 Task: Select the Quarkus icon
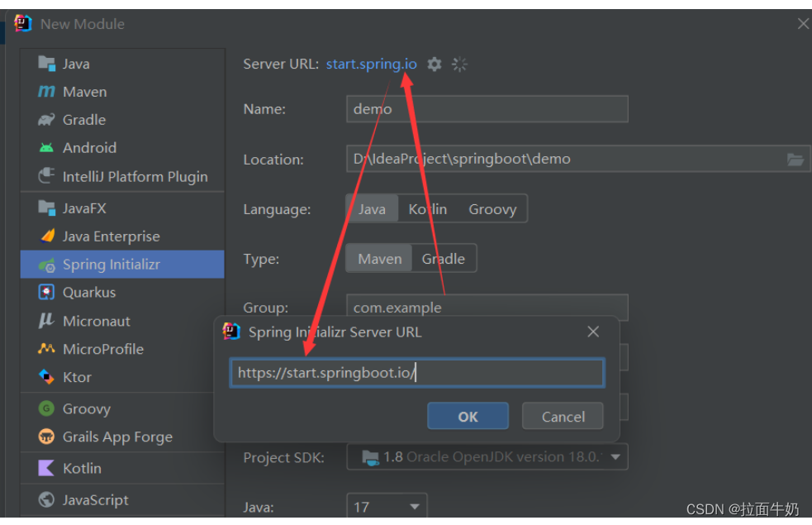[x=46, y=293]
